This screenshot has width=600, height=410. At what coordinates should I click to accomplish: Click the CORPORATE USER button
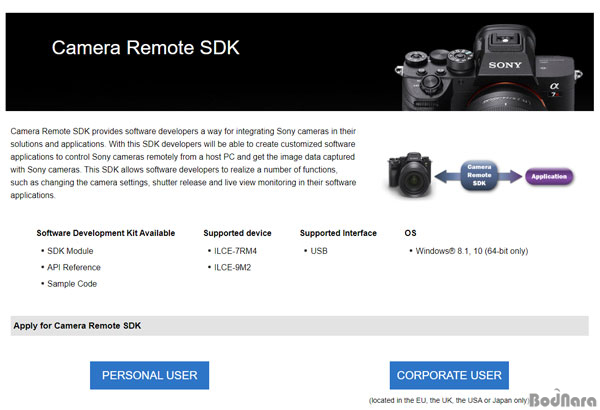click(x=449, y=375)
